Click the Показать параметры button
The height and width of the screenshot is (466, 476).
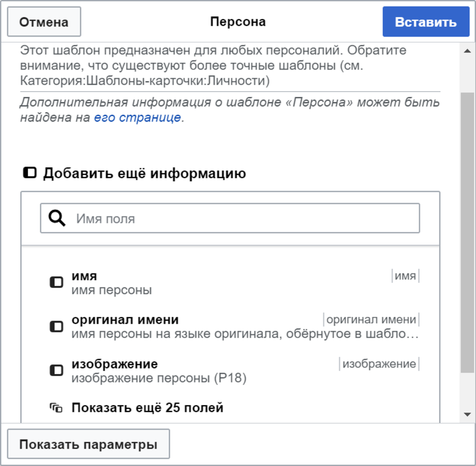click(89, 444)
